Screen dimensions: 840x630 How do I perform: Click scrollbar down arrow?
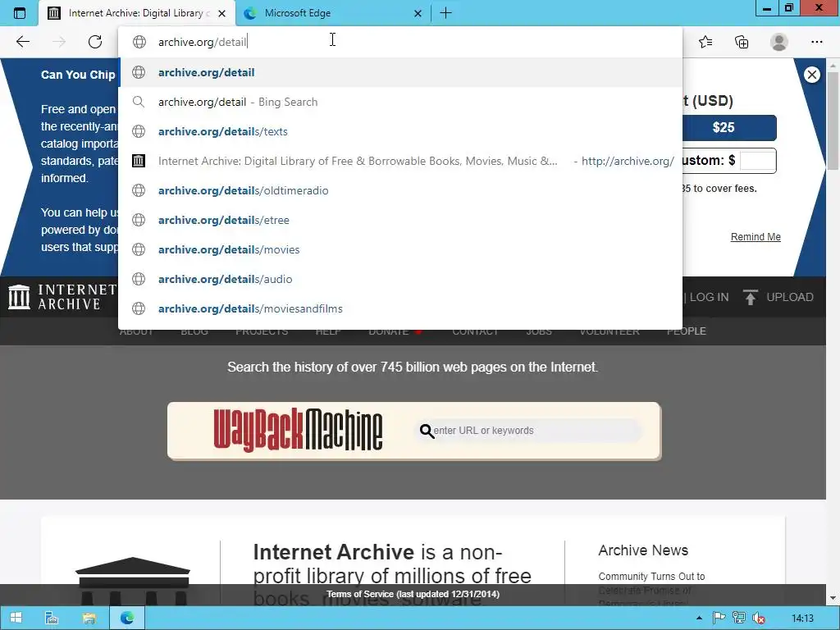coord(833,598)
